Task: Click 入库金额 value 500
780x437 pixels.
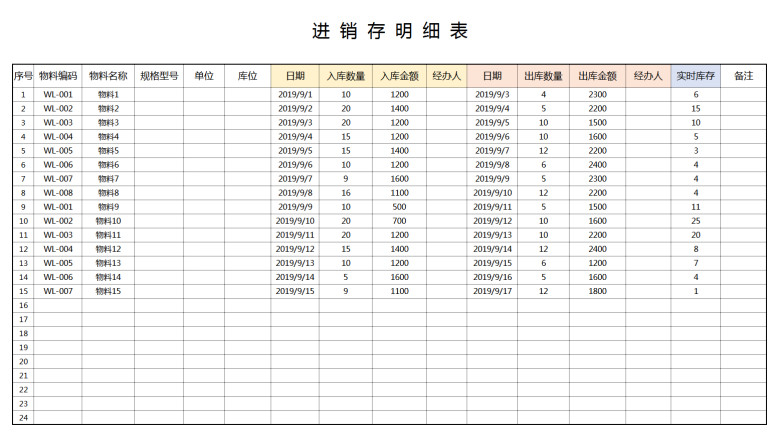Action: 399,207
